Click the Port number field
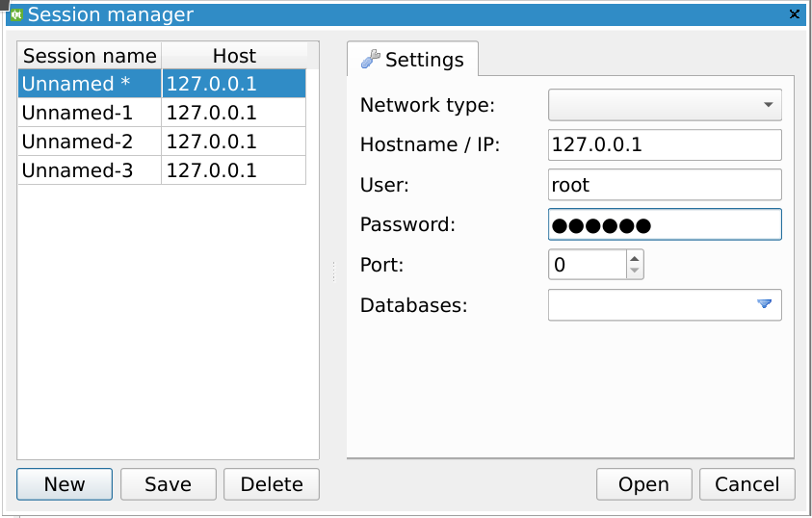 [x=588, y=265]
